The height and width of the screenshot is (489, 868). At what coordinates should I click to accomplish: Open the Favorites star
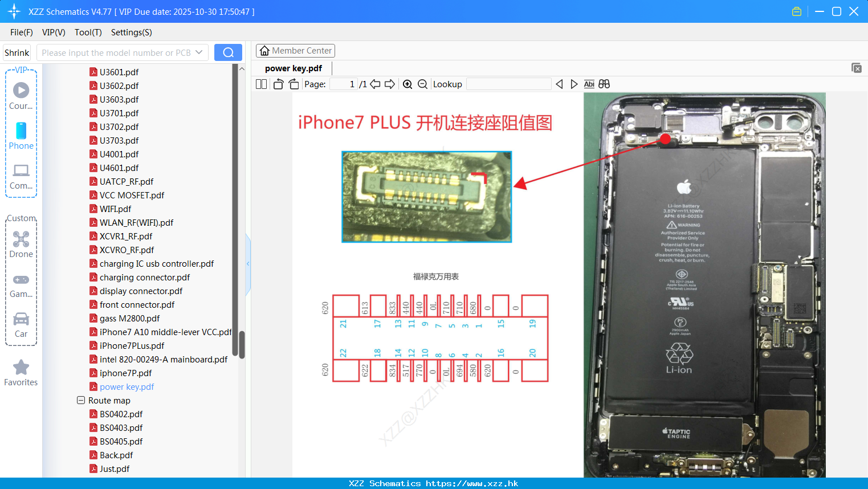click(21, 373)
